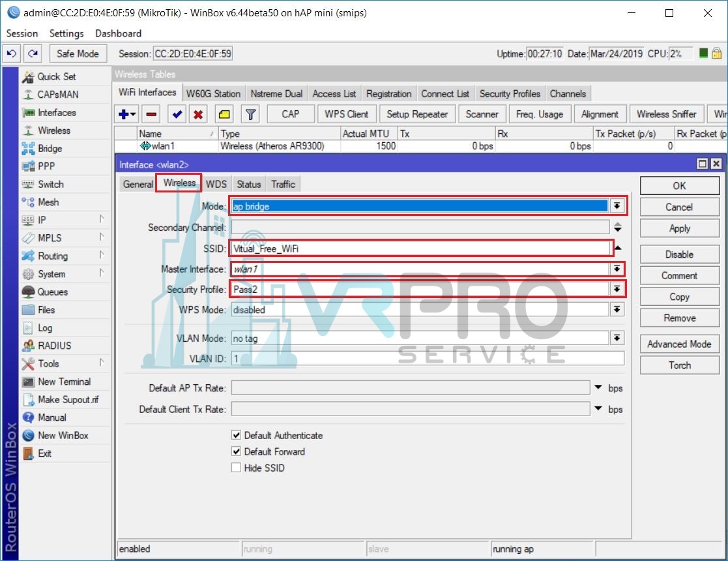Open the Mode dropdown showing ap bridge
Image resolution: width=728 pixels, height=561 pixels.
pyautogui.click(x=617, y=205)
